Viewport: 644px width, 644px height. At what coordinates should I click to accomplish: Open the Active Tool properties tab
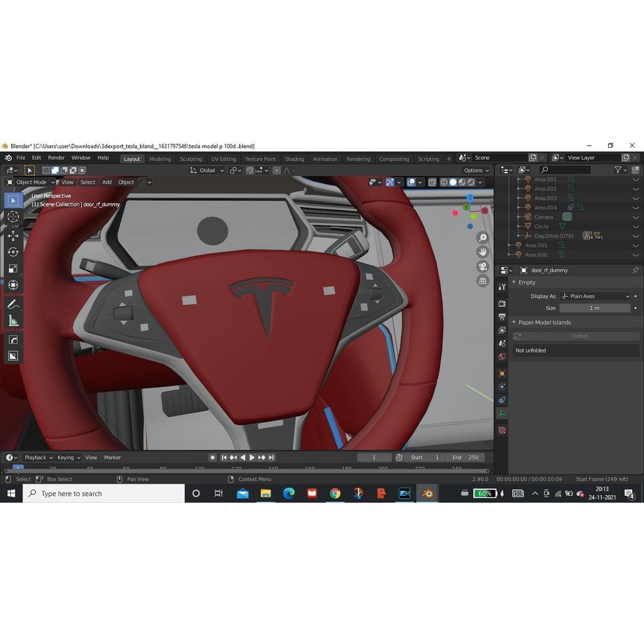[502, 287]
